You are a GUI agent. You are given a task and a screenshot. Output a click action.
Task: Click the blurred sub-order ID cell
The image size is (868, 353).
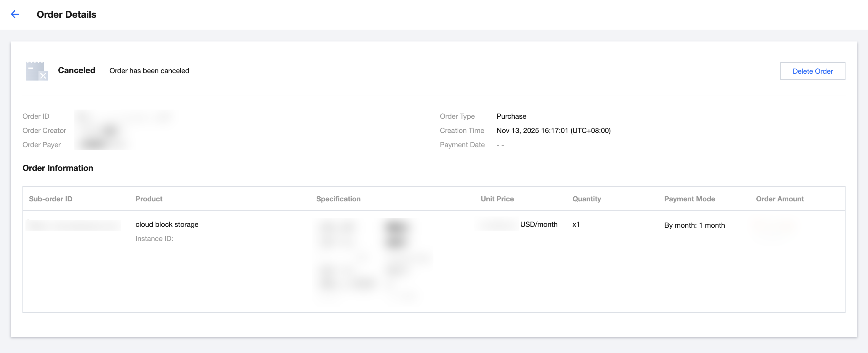[73, 225]
